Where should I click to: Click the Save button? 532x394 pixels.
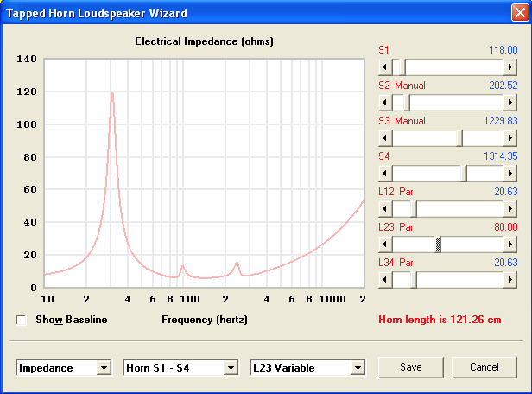coord(411,367)
